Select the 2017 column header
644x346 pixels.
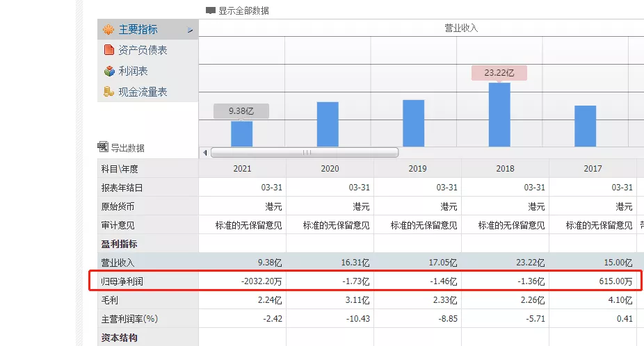pyautogui.click(x=593, y=169)
